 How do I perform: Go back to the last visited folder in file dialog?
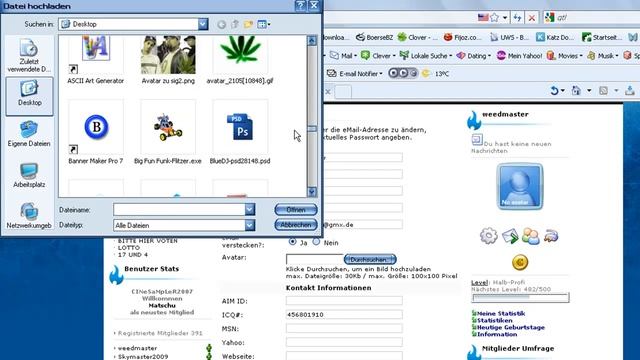pyautogui.click(x=222, y=24)
